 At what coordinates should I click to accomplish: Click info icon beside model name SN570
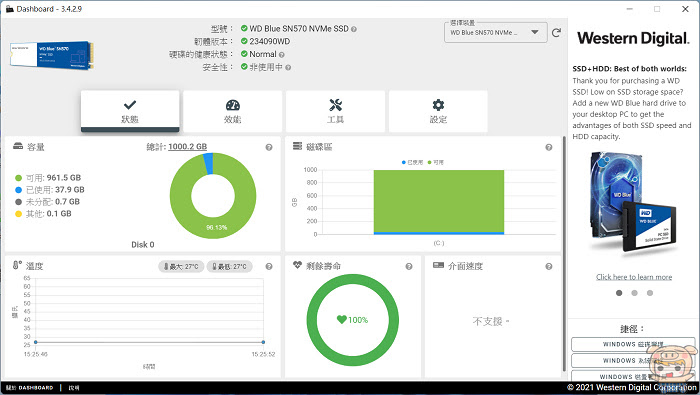click(x=354, y=29)
